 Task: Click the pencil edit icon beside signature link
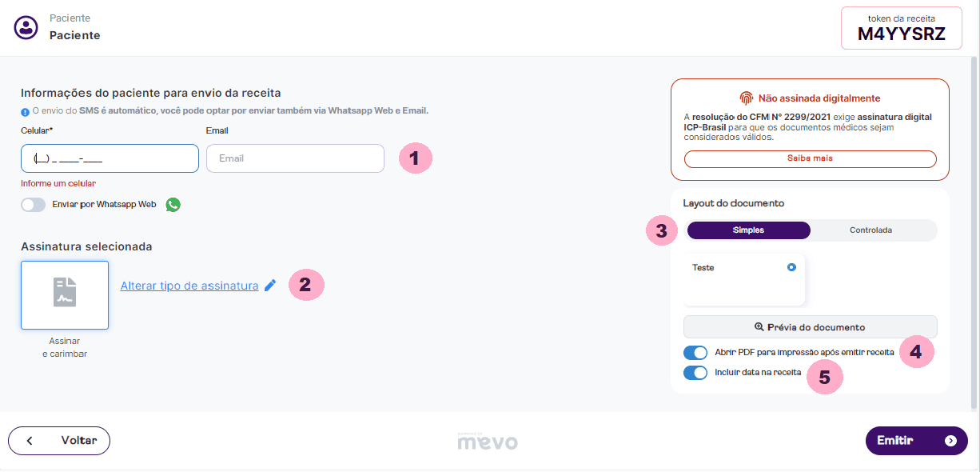tap(270, 286)
